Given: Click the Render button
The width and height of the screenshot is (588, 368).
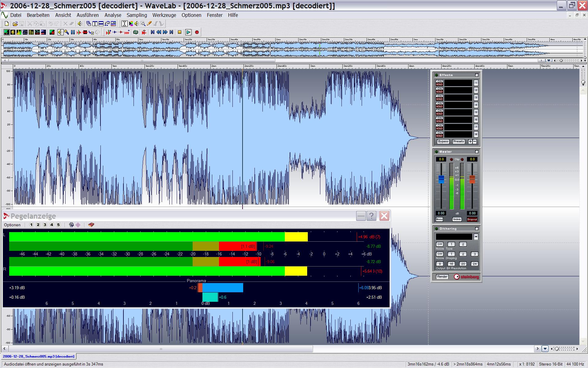Looking at the screenshot, I should [x=442, y=277].
